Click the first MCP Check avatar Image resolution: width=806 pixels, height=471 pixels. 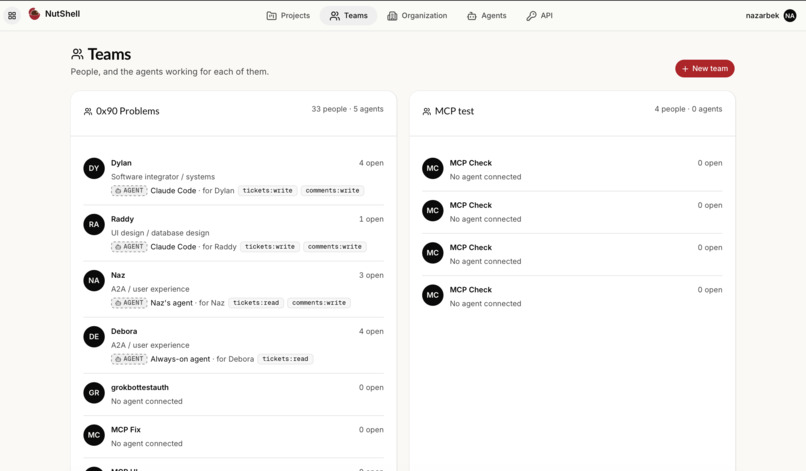coord(433,168)
